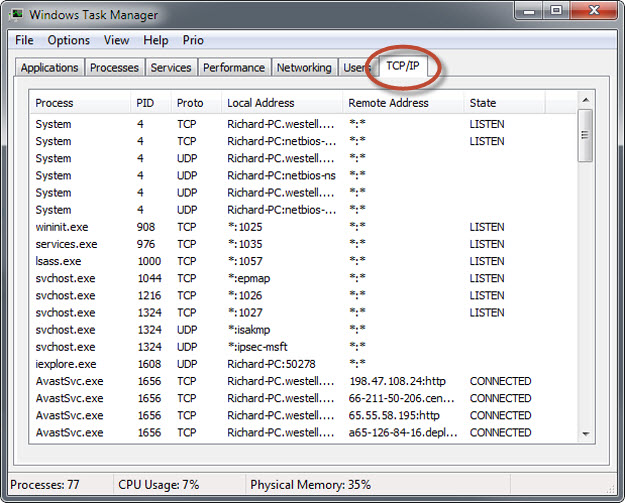Image resolution: width=625 pixels, height=503 pixels.
Task: Click remote address 198.47.108.24:http
Action: [397, 381]
